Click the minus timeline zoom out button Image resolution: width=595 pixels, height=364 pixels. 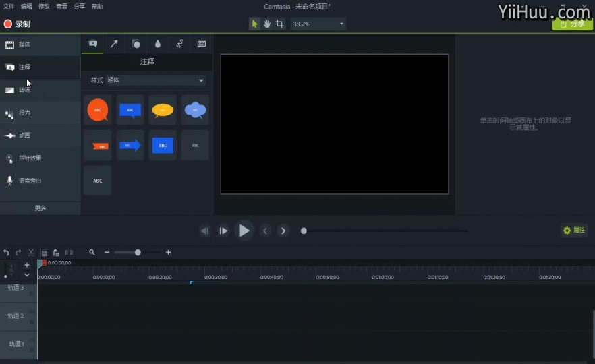pos(107,253)
